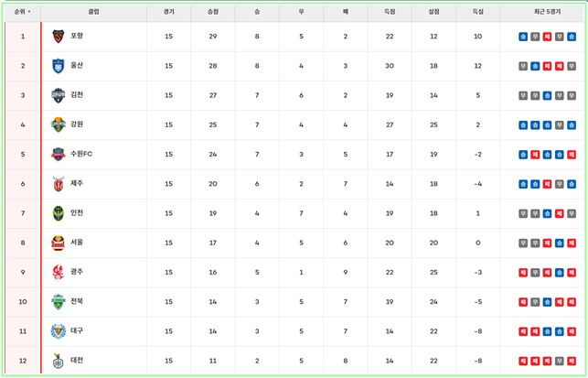Select the FC Seoul (서울) crest
The height and width of the screenshot is (378, 588).
pos(59,243)
